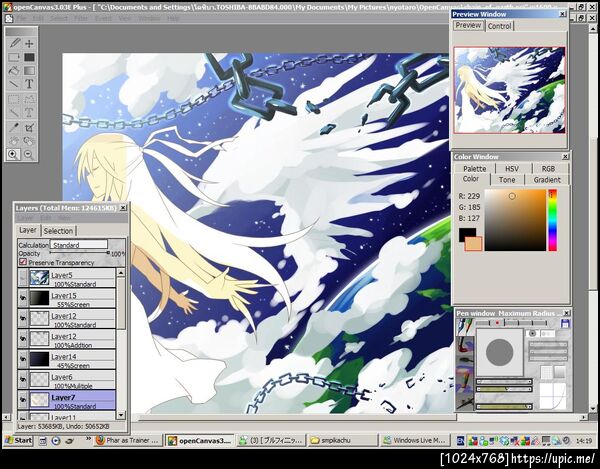Image resolution: width=600 pixels, height=469 pixels.
Task: Select the canvas rotate tool beside hand
Action: [x=29, y=141]
